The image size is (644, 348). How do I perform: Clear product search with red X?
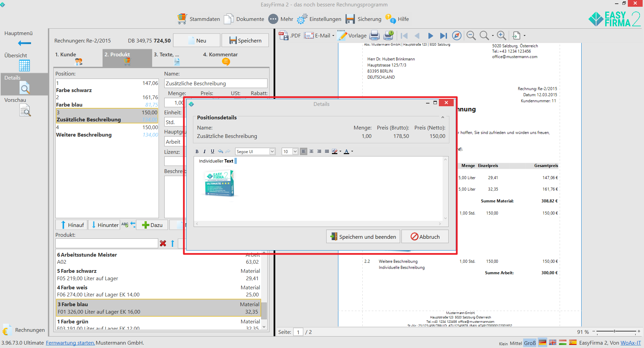coord(163,243)
